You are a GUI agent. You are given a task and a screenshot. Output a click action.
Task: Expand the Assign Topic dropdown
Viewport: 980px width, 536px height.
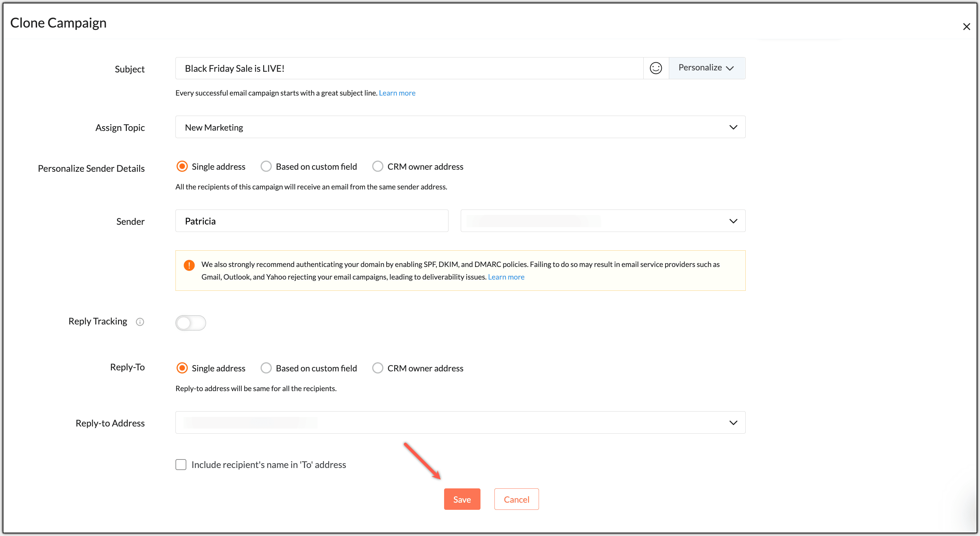pos(733,127)
